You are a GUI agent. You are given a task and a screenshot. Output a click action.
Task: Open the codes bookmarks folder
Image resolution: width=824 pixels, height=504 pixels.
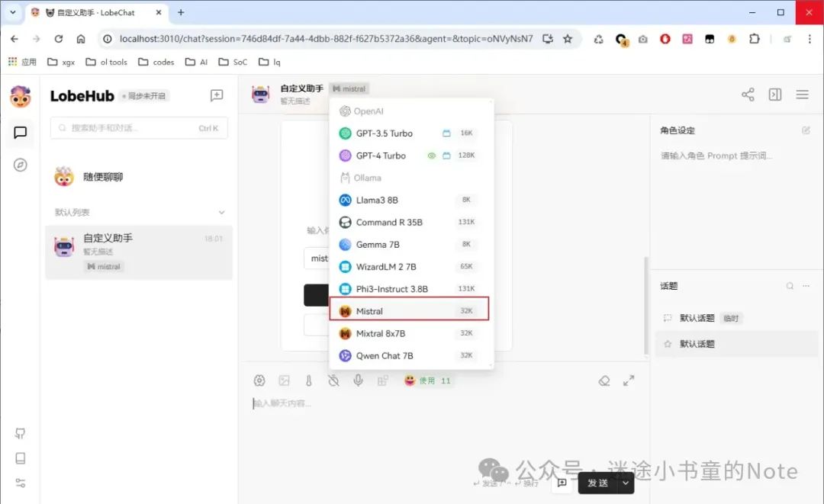pyautogui.click(x=156, y=62)
